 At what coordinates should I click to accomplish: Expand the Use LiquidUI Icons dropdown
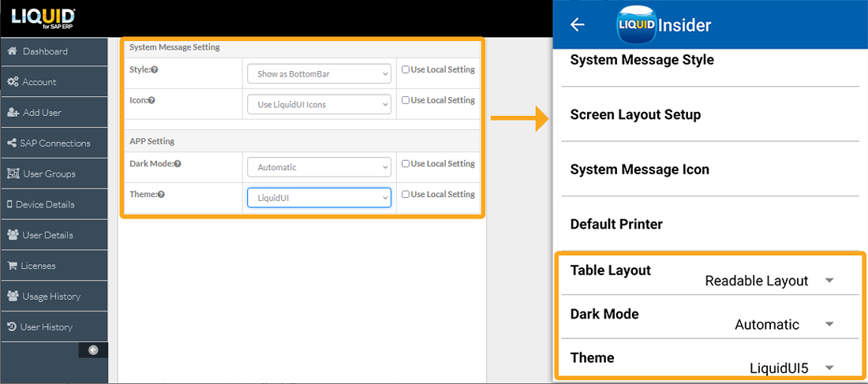point(319,104)
